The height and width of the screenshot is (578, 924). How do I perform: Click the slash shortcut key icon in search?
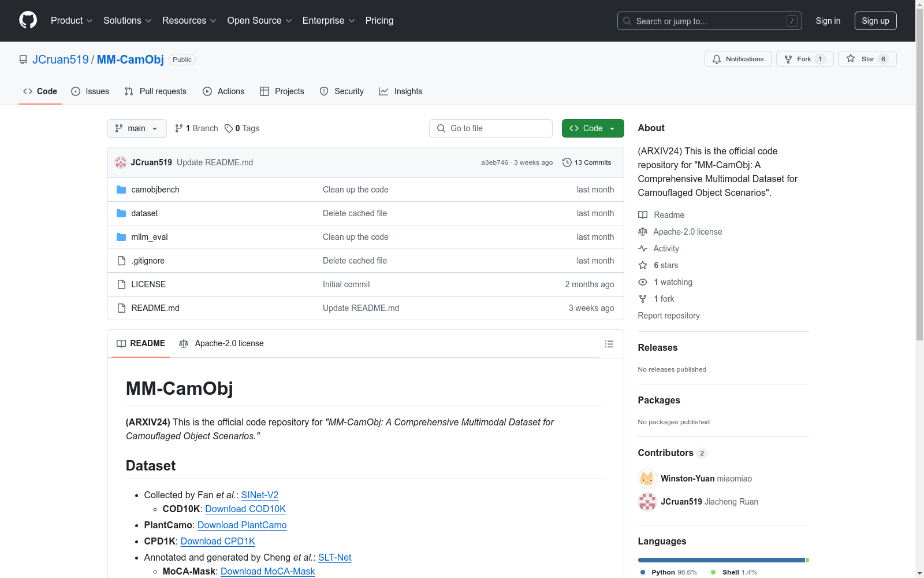(792, 21)
